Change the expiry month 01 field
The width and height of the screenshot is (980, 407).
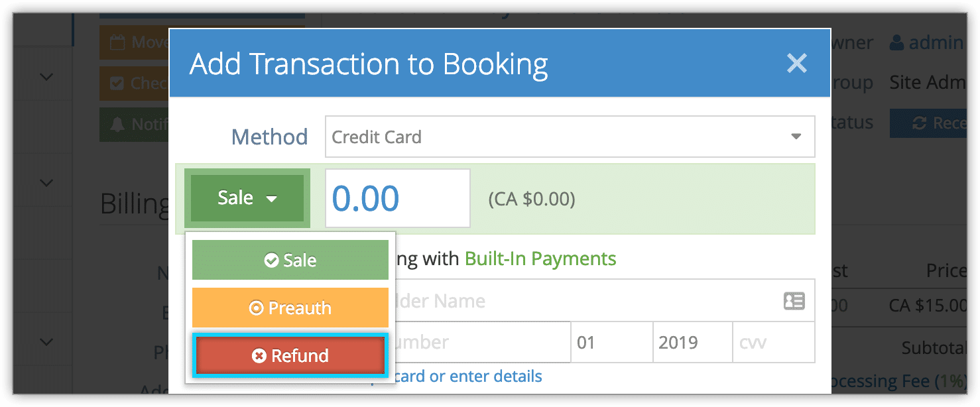pyautogui.click(x=611, y=343)
